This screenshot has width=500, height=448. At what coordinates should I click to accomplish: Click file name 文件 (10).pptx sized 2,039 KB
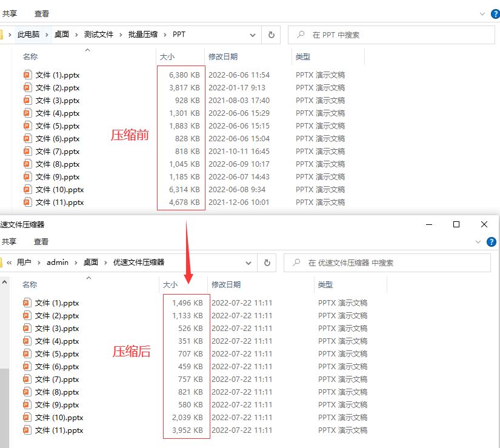click(59, 418)
